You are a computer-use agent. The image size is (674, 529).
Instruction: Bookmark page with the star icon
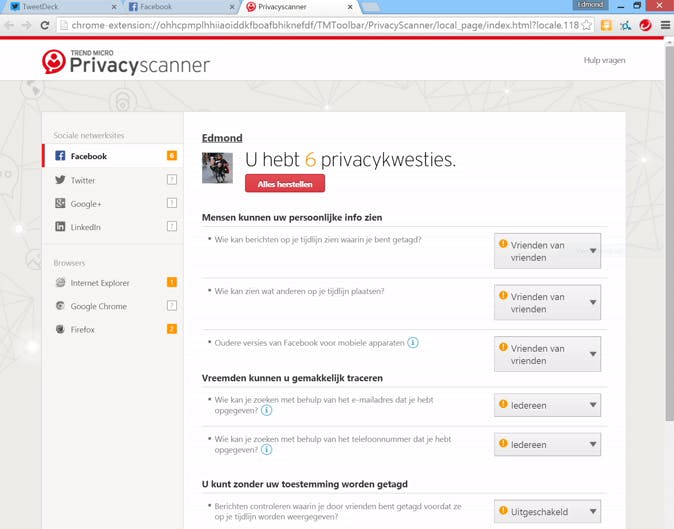coord(586,25)
